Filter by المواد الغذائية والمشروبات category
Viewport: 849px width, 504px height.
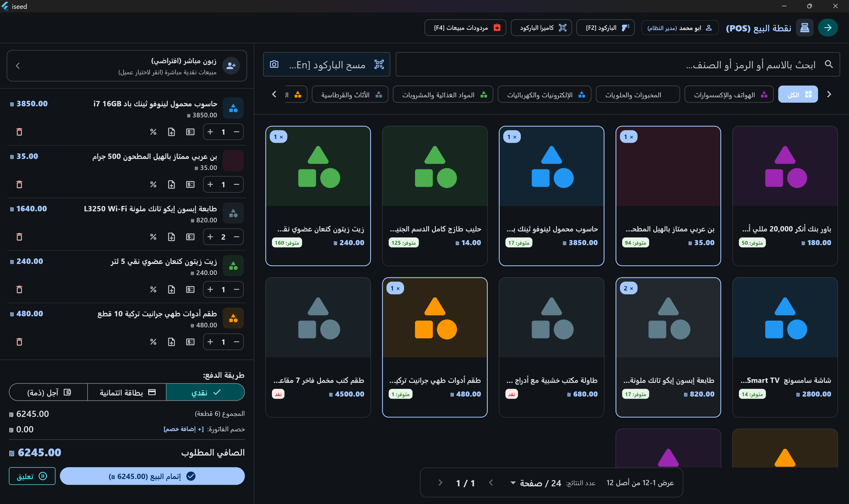(x=443, y=94)
